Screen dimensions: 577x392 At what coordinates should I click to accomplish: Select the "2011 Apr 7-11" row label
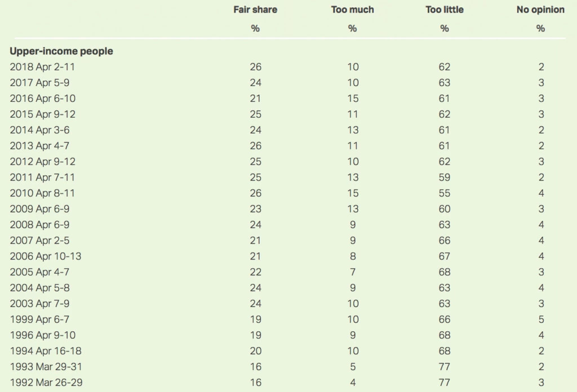point(42,177)
